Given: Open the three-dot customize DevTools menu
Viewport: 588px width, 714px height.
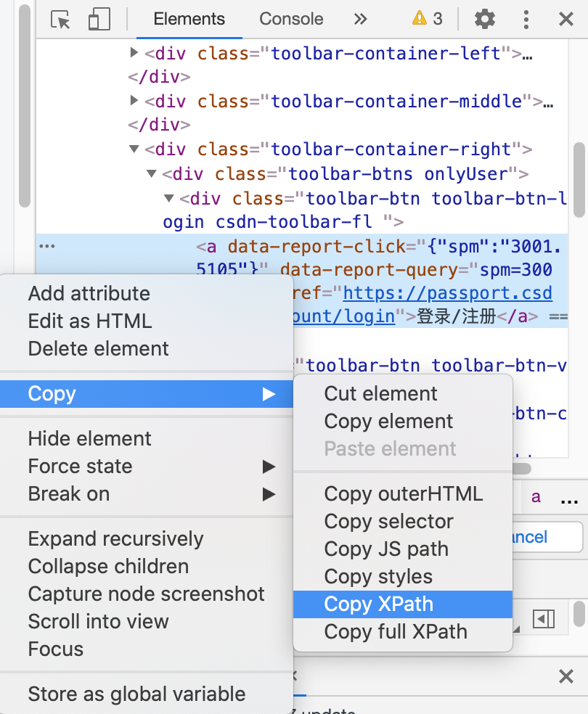Looking at the screenshot, I should 526,20.
